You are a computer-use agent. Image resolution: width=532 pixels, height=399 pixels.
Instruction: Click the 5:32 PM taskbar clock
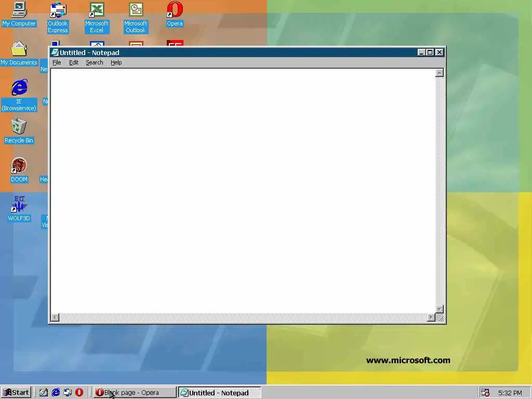pos(510,393)
